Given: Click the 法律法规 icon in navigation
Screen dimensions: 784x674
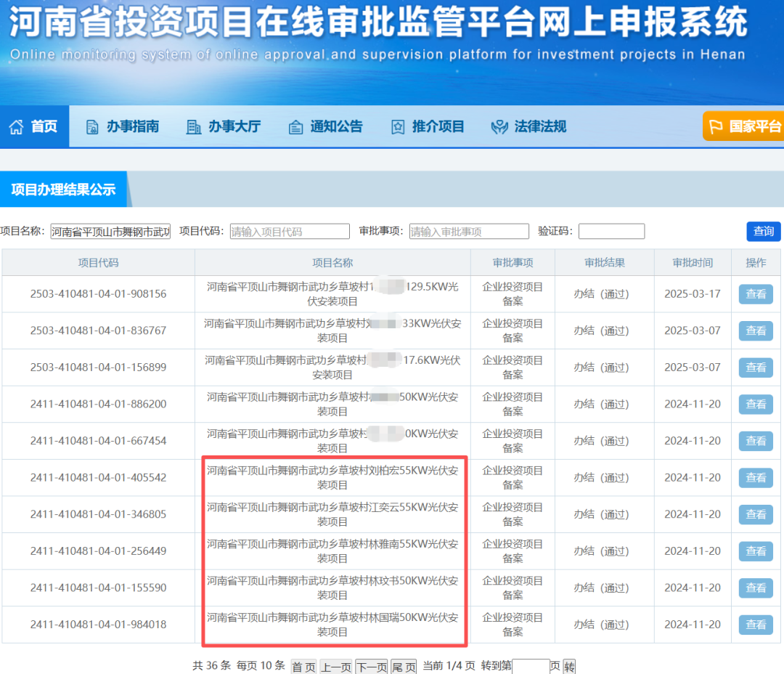Looking at the screenshot, I should 499,127.
